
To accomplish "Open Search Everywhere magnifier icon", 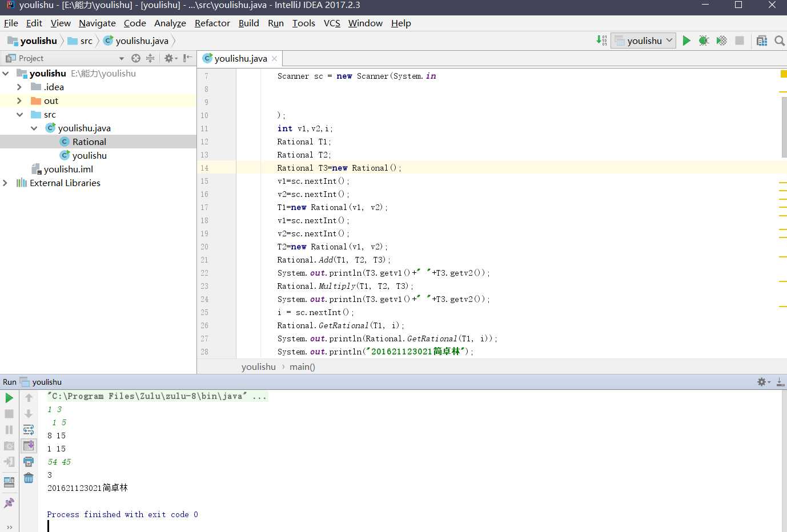I will [779, 41].
